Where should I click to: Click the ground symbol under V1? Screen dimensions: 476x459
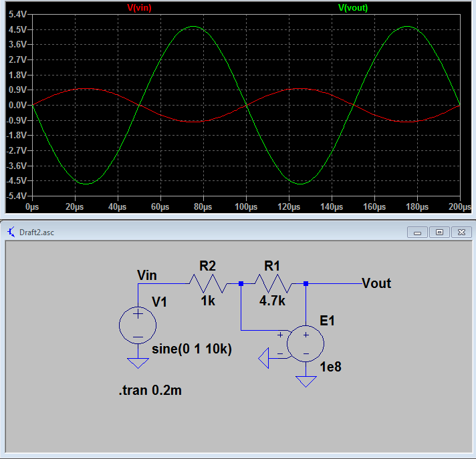coord(138,363)
